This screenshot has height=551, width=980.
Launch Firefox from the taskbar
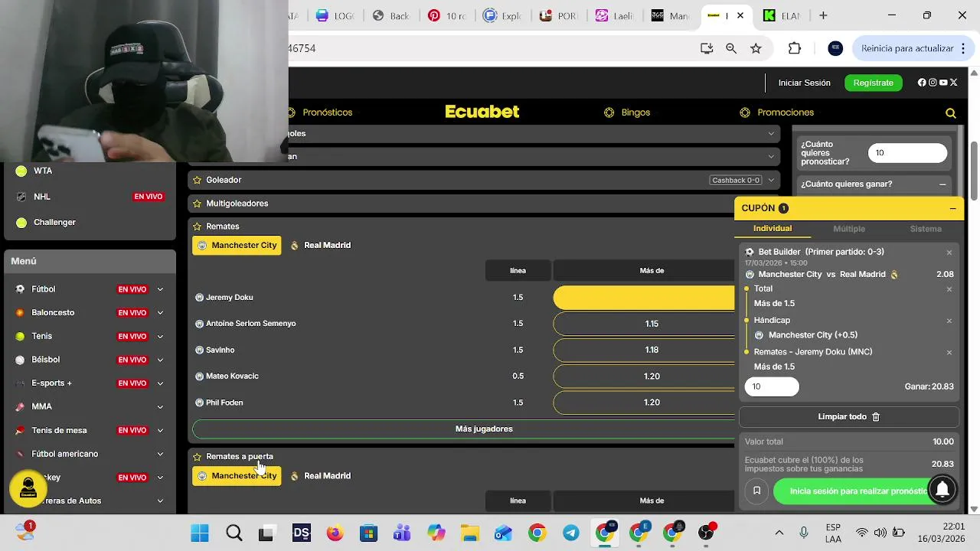[335, 533]
